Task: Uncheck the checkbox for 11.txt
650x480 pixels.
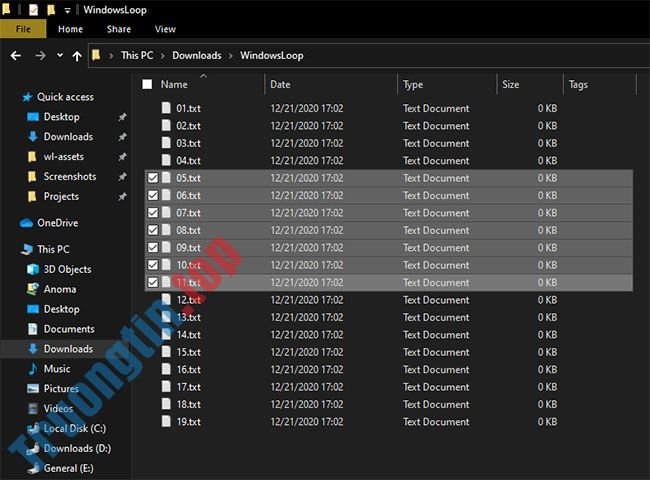Action: point(153,282)
